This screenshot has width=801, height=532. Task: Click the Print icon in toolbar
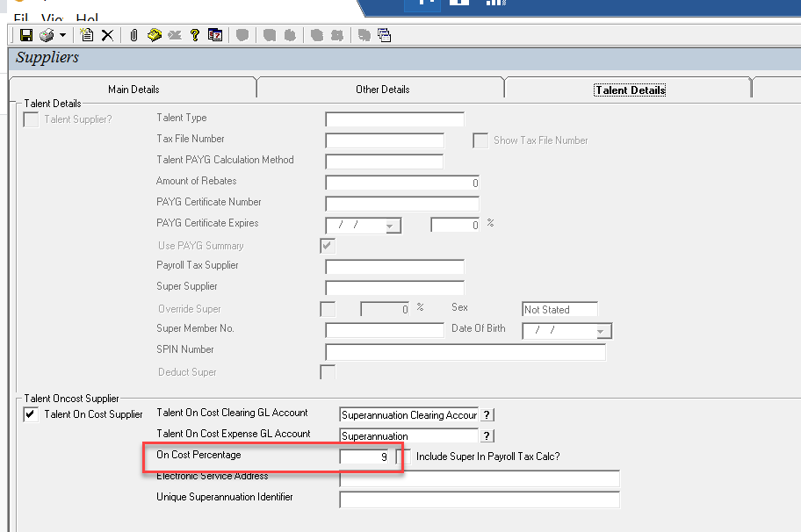[47, 35]
